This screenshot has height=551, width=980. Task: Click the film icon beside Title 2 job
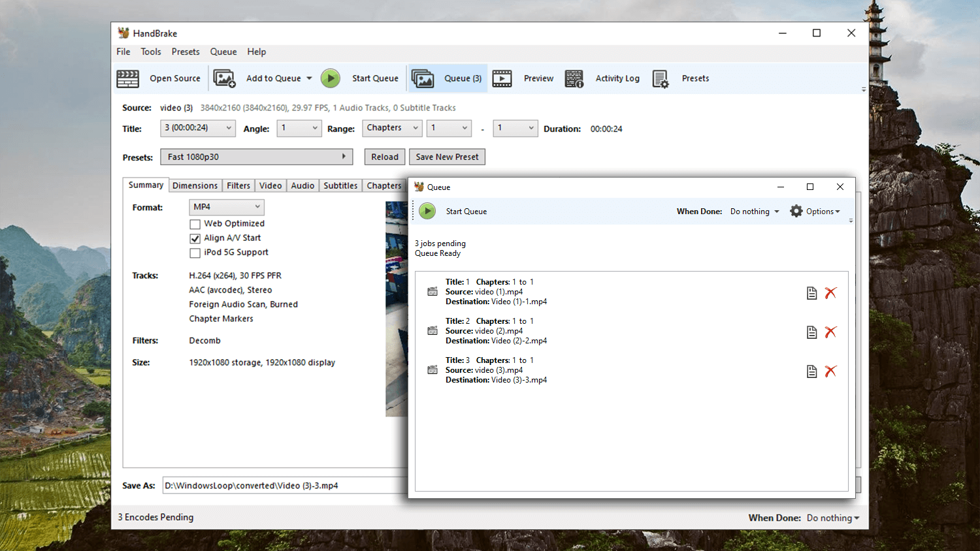432,331
